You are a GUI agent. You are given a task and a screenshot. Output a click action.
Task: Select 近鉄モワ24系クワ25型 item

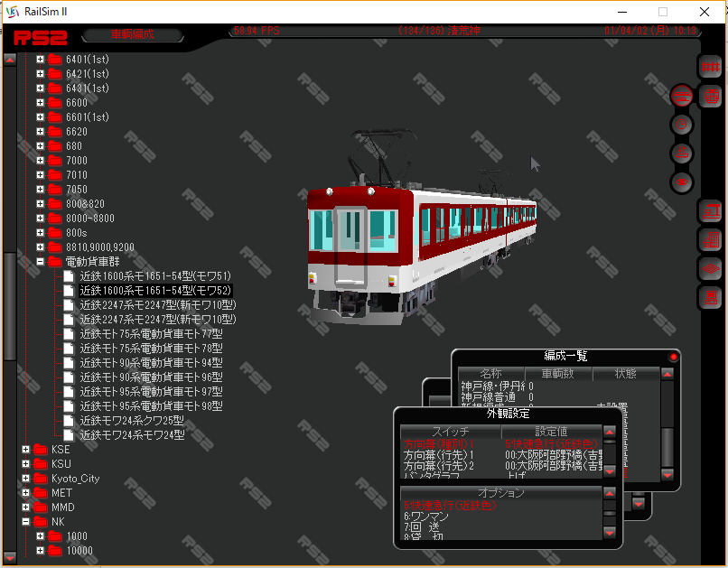click(132, 421)
